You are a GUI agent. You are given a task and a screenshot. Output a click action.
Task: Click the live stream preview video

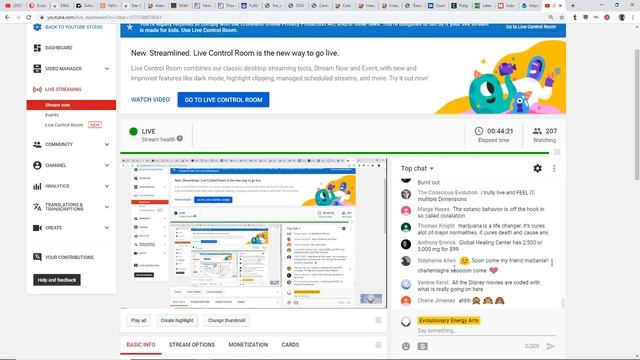(253, 233)
